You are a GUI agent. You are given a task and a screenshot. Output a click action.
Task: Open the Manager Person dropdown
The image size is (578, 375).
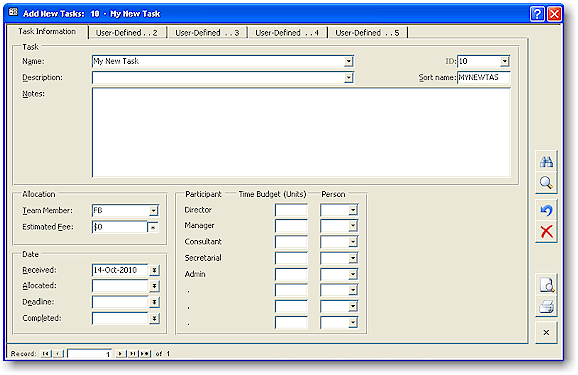coord(353,226)
